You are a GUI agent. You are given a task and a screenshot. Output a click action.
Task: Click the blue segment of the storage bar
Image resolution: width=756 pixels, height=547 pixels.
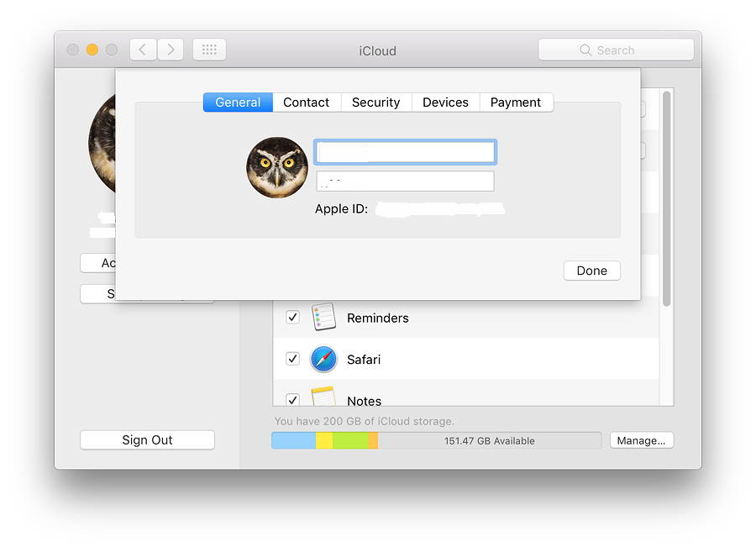click(x=294, y=440)
